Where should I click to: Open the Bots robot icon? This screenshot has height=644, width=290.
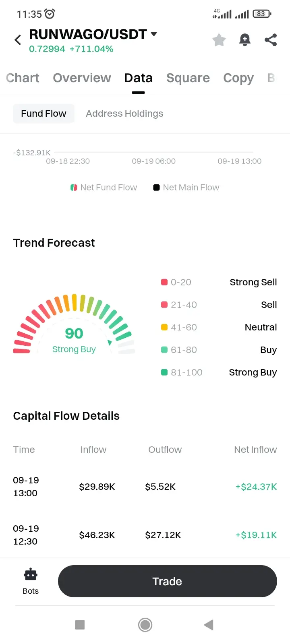coord(31,575)
